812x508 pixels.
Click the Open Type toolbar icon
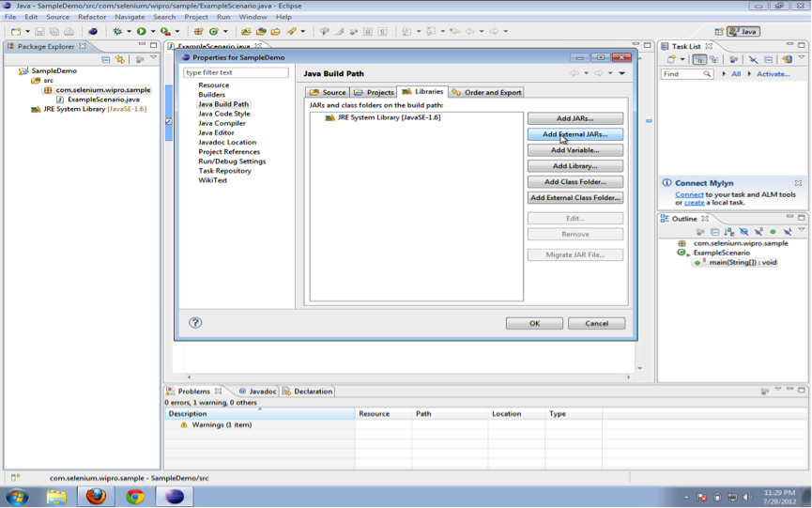click(246, 32)
